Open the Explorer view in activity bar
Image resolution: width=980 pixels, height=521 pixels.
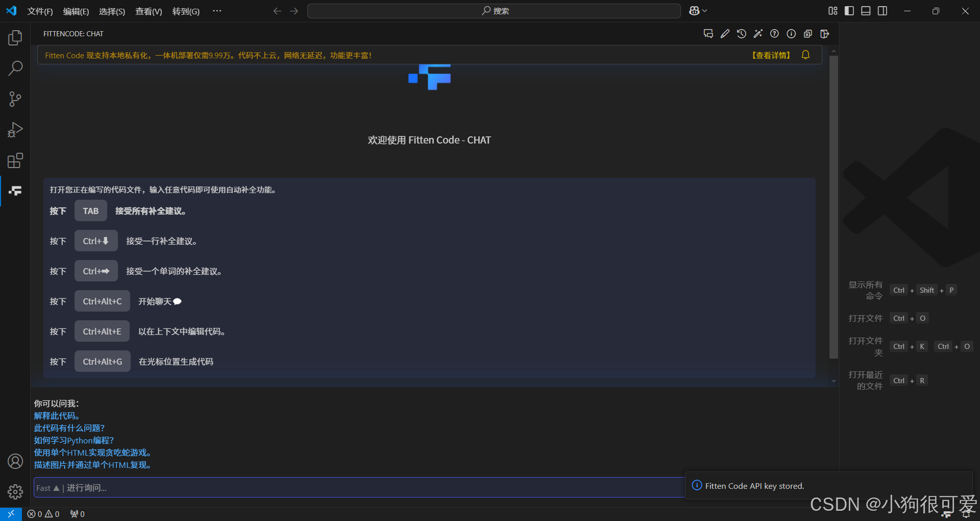point(15,38)
